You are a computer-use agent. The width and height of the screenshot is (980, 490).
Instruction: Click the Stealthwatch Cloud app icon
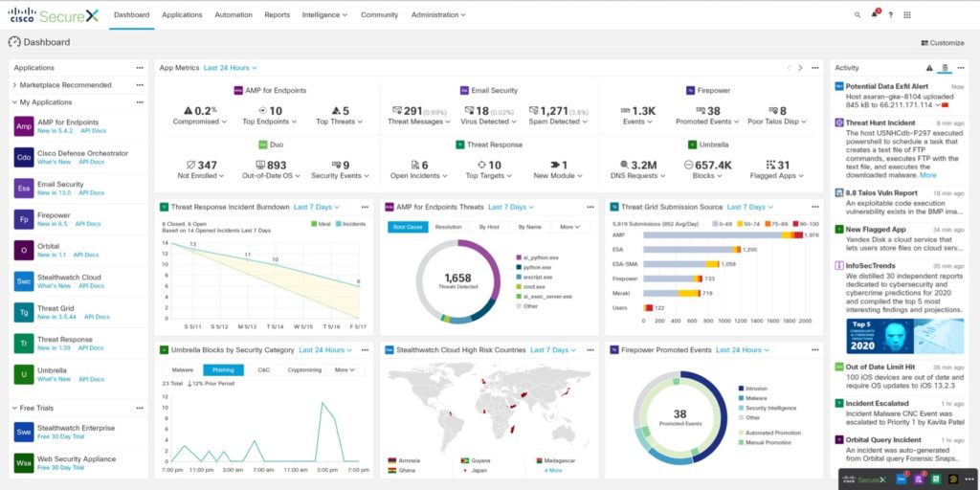[23, 281]
